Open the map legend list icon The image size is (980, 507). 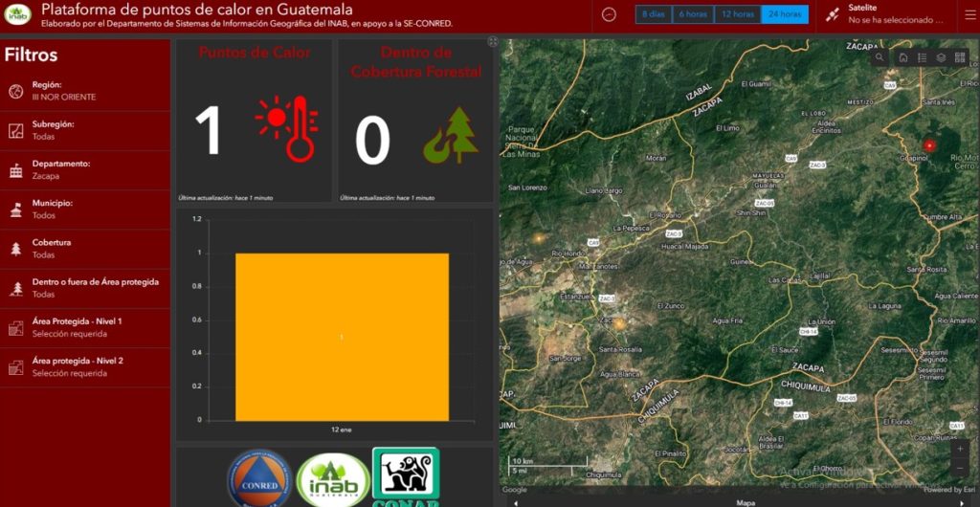point(922,57)
